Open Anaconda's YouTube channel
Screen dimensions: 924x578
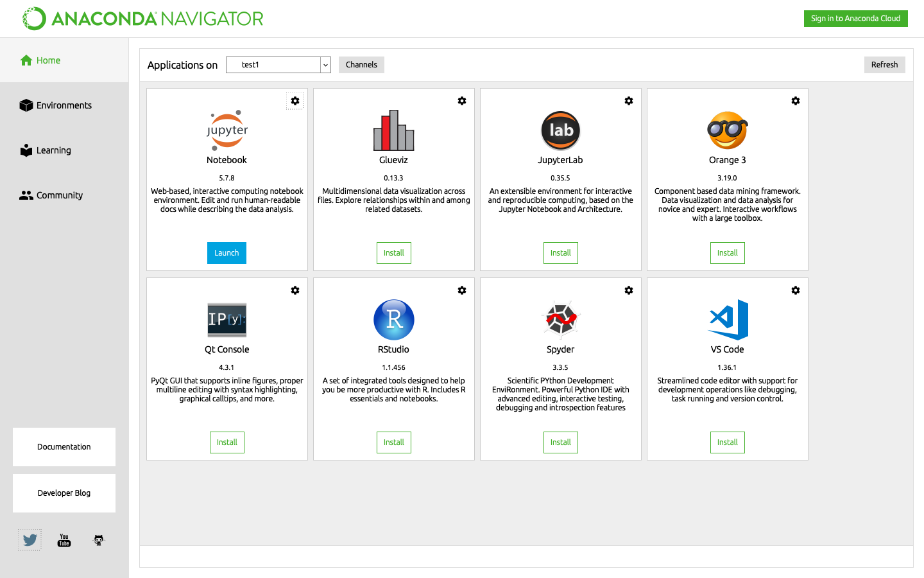pos(64,540)
